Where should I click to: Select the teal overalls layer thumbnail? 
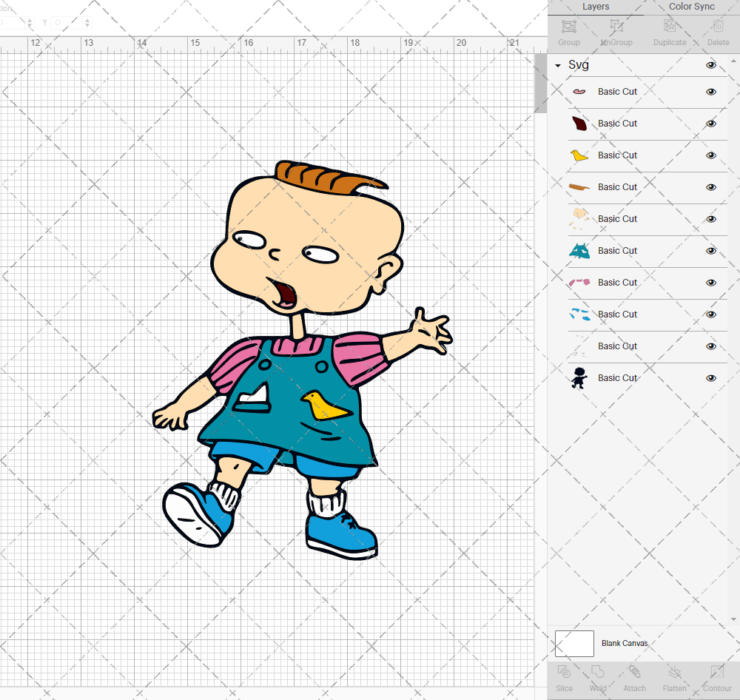point(579,251)
